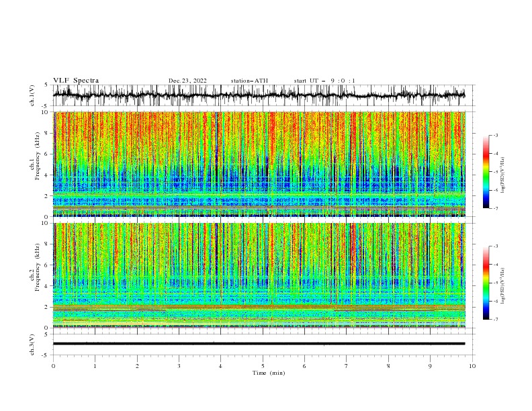
Task: Click the "0" tick on the time axis
Action: (53, 366)
